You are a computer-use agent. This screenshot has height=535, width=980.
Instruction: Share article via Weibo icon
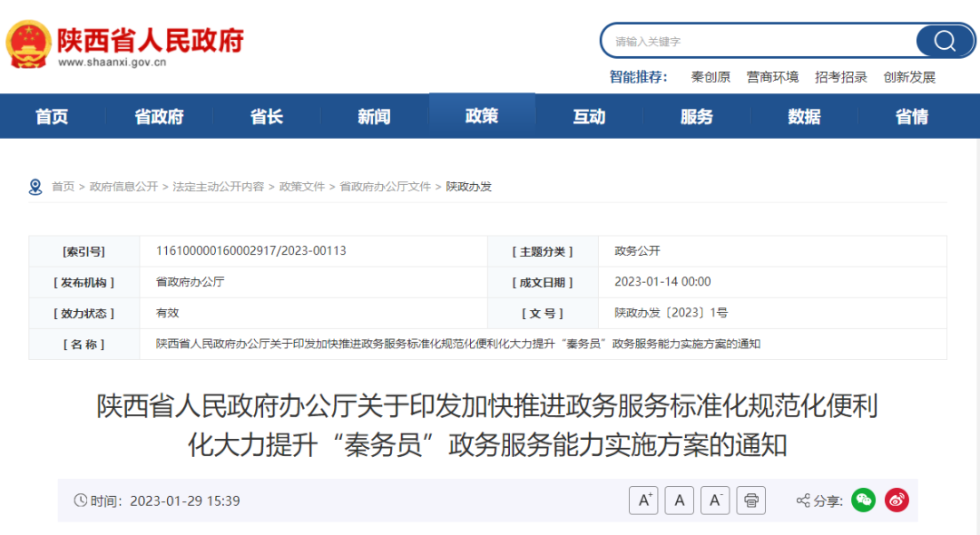coord(897,501)
